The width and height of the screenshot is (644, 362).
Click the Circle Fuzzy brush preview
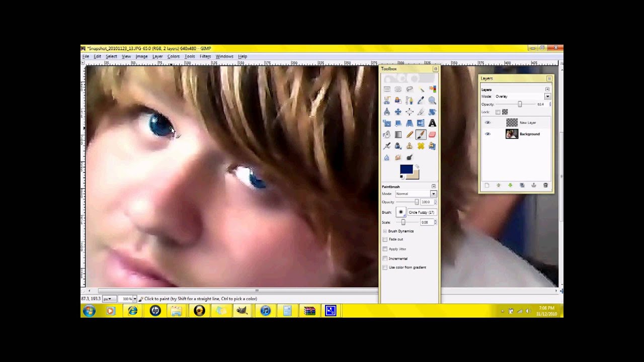tap(401, 212)
